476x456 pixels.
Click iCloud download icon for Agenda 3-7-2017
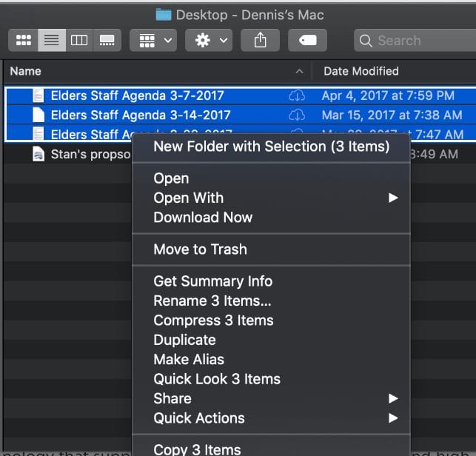pyautogui.click(x=297, y=95)
